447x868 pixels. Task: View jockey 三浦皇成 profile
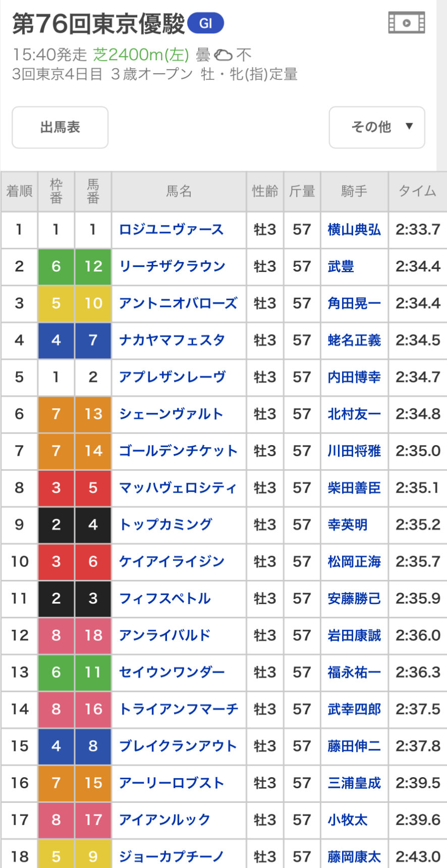click(x=354, y=783)
